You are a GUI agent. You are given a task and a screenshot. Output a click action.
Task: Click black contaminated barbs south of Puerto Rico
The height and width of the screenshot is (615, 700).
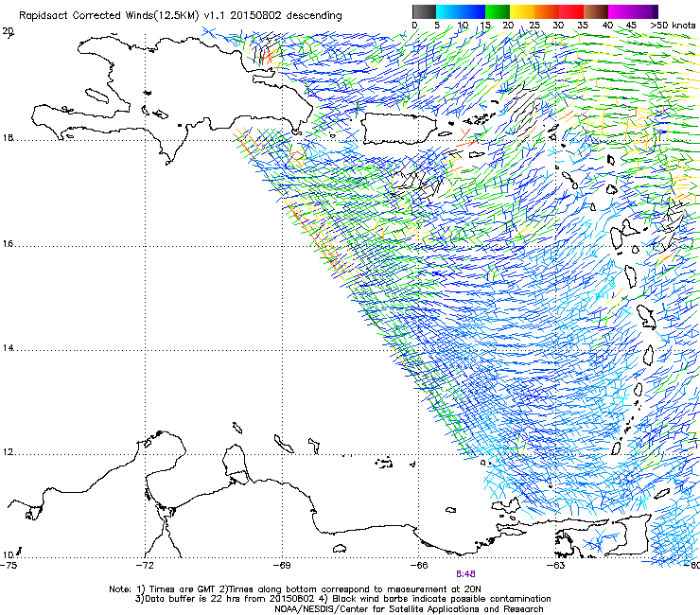tap(415, 184)
